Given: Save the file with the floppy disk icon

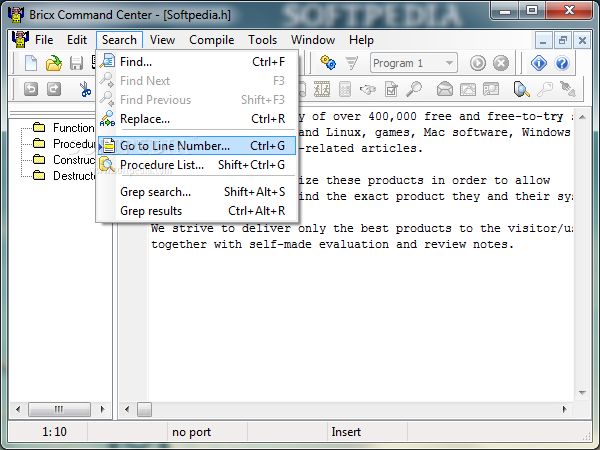Looking at the screenshot, I should tap(76, 63).
